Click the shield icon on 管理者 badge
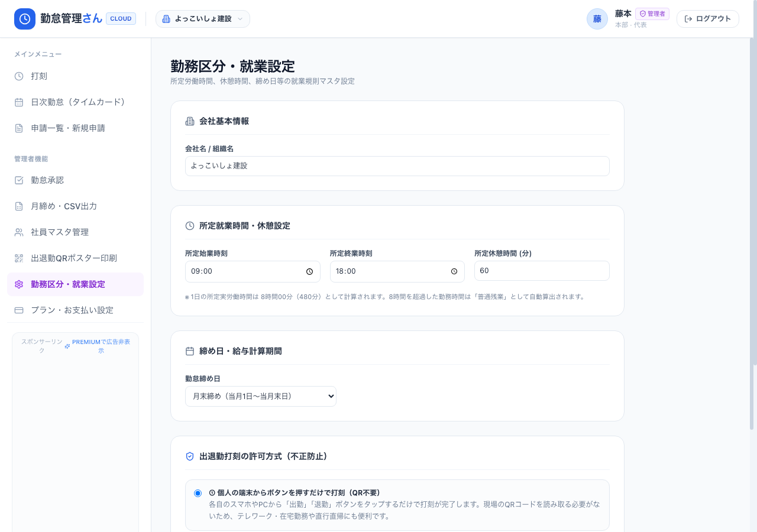 [x=643, y=14]
